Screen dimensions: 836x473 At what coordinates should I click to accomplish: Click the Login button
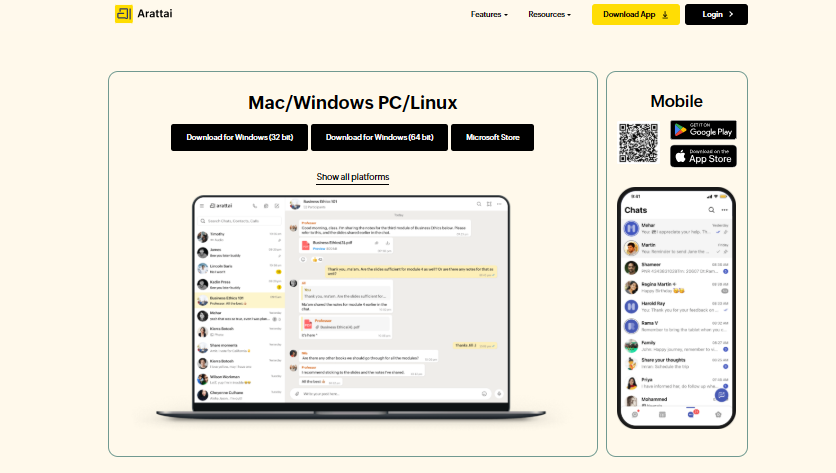pyautogui.click(x=716, y=14)
